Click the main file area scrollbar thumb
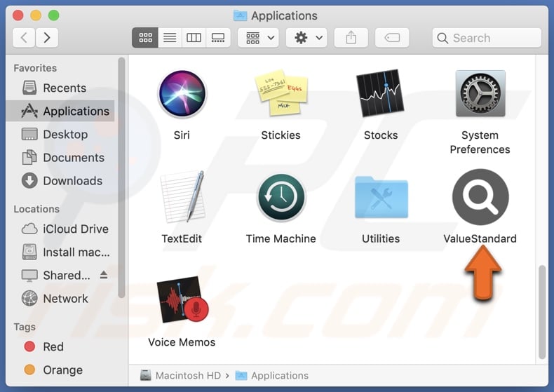The width and height of the screenshot is (554, 392). click(542, 312)
